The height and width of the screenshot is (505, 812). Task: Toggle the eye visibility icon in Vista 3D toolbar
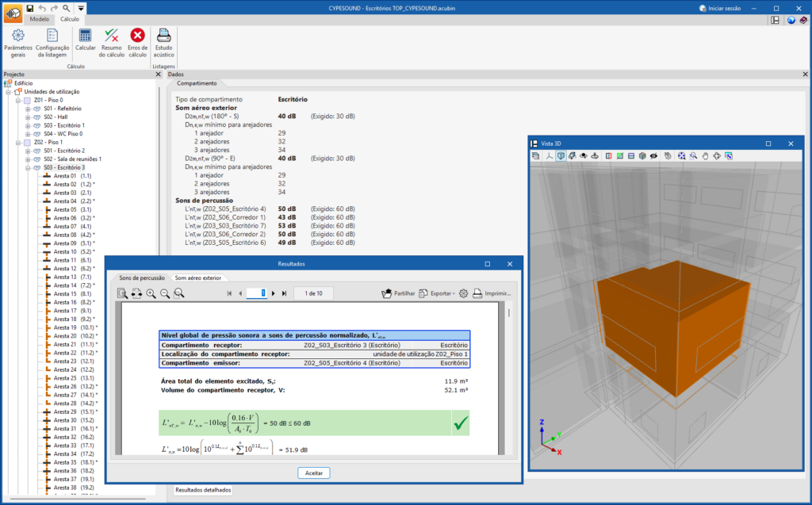pyautogui.click(x=653, y=156)
